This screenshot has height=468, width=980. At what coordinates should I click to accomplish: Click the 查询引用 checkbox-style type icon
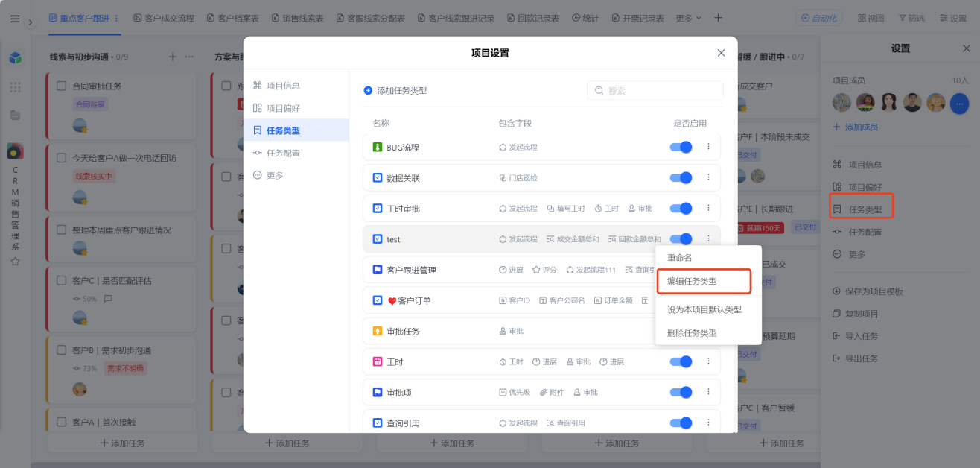[x=378, y=423]
